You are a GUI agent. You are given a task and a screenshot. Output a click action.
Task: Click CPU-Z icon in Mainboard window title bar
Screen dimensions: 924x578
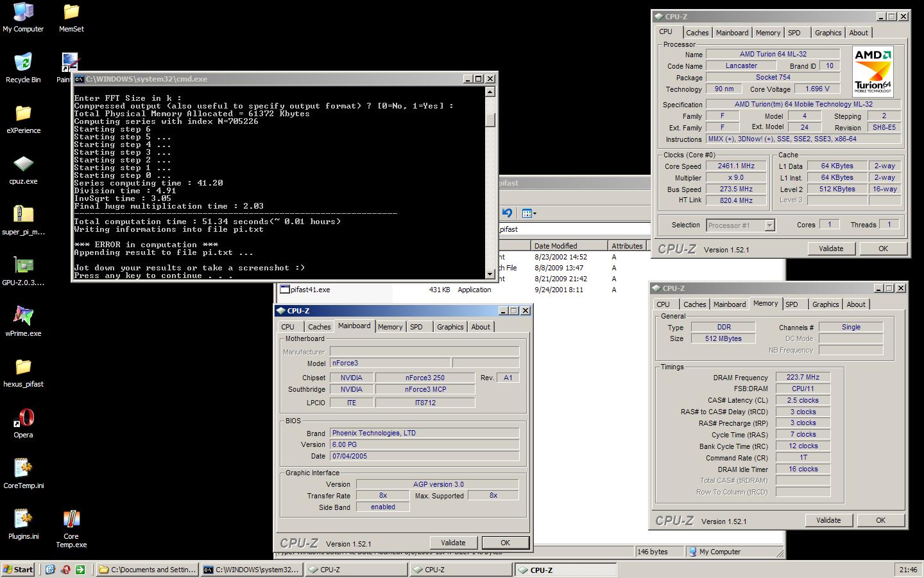click(x=280, y=311)
